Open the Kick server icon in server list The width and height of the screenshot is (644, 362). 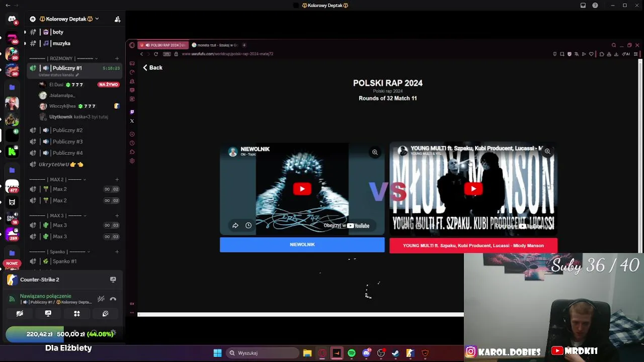pos(12,151)
